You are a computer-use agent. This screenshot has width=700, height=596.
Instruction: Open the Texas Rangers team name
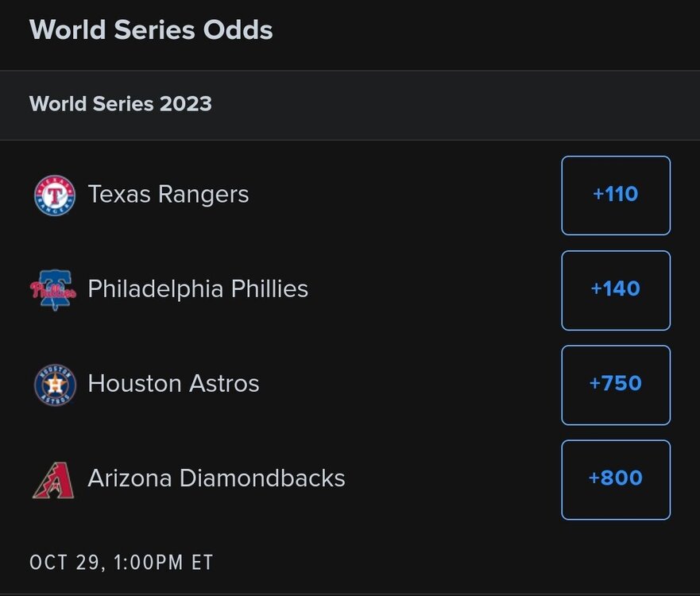tap(168, 195)
